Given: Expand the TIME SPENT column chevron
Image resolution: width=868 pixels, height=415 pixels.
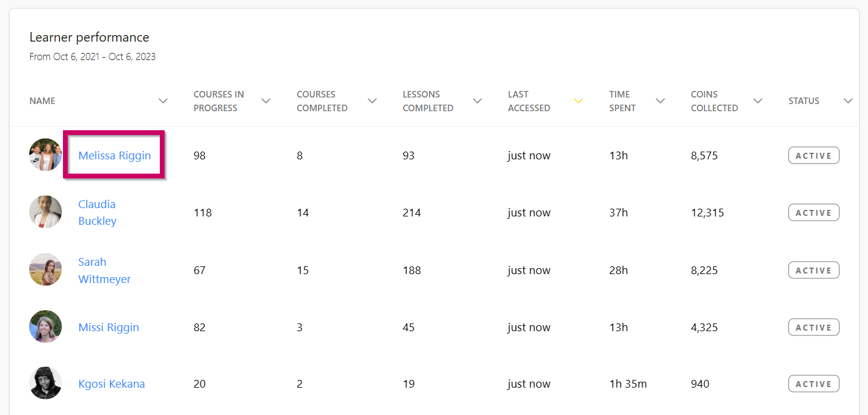Looking at the screenshot, I should click(x=660, y=101).
